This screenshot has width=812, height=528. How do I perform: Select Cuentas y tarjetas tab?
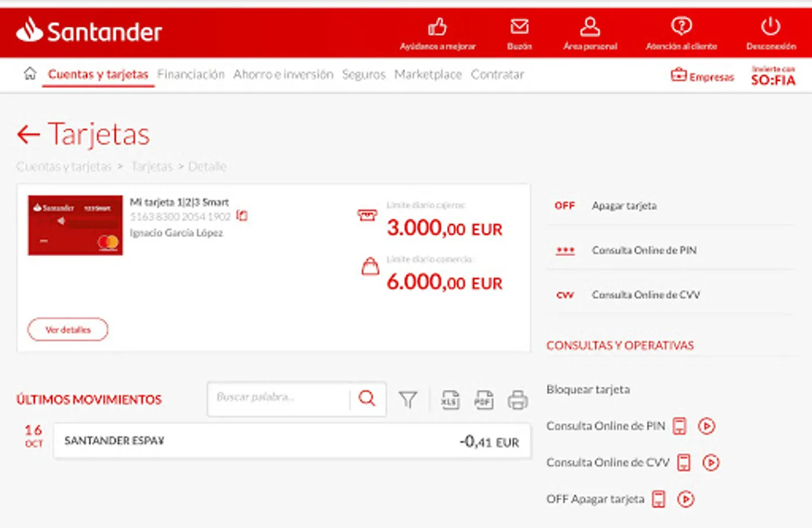98,75
